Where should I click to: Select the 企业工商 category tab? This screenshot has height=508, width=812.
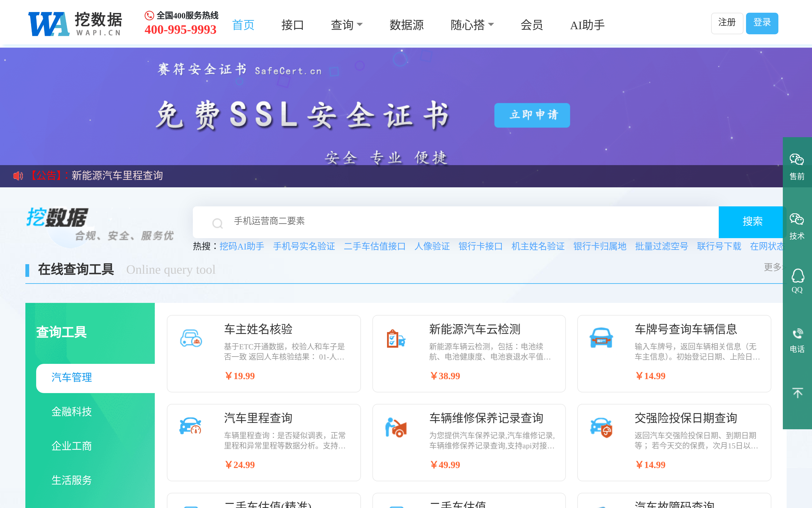click(x=71, y=446)
